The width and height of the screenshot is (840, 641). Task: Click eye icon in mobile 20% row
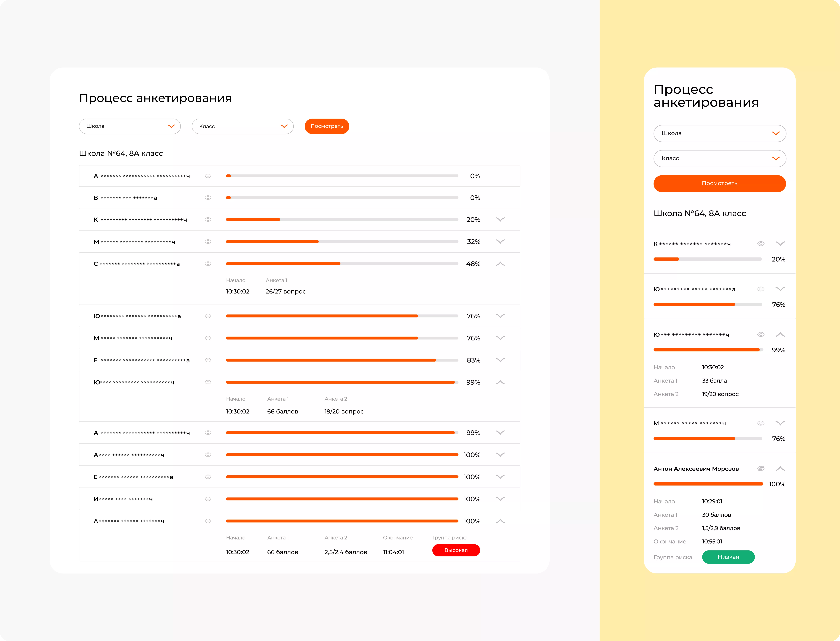coord(761,243)
